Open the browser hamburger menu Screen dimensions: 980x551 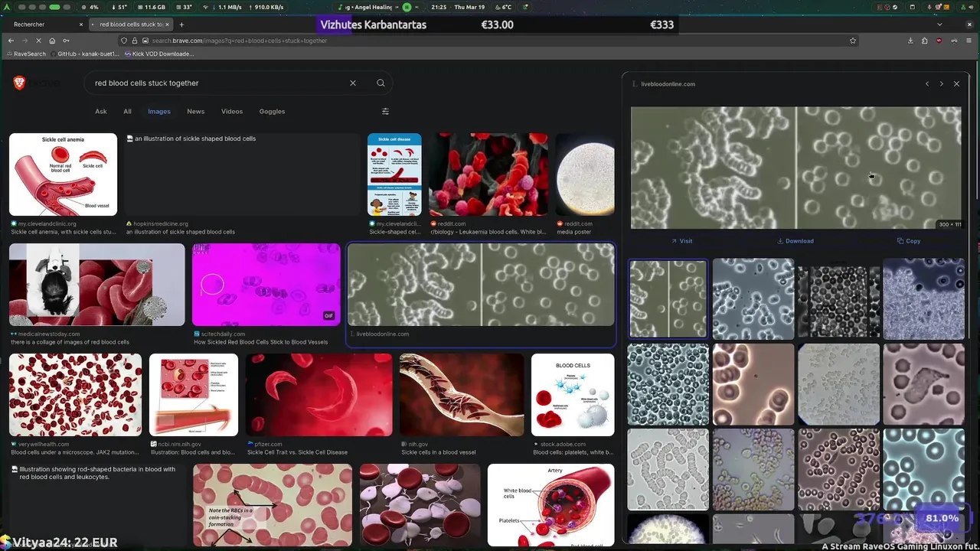968,41
